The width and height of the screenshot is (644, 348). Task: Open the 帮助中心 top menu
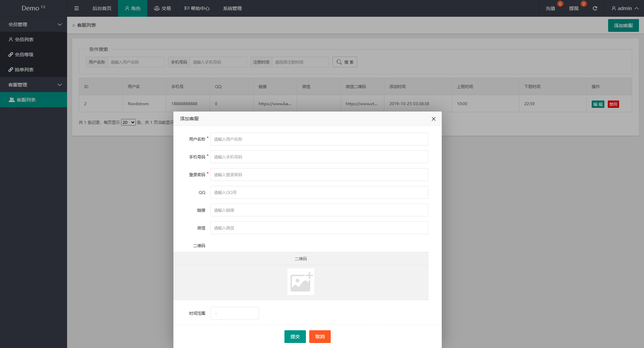(x=197, y=8)
